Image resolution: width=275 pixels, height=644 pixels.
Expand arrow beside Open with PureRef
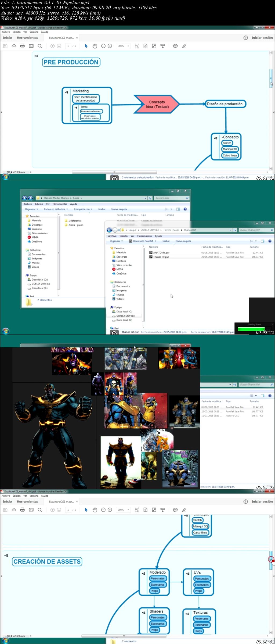pos(155,241)
